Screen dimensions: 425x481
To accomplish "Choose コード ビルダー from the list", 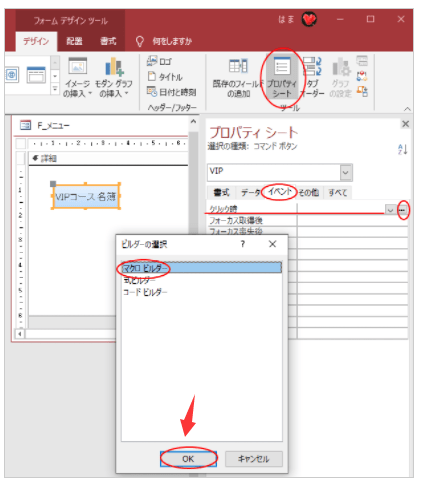I will (x=145, y=292).
